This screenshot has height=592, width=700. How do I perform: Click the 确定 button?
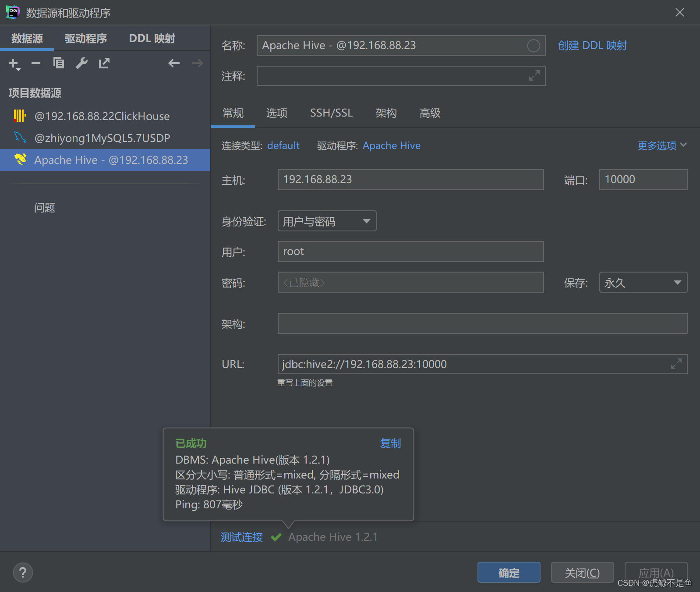[509, 572]
